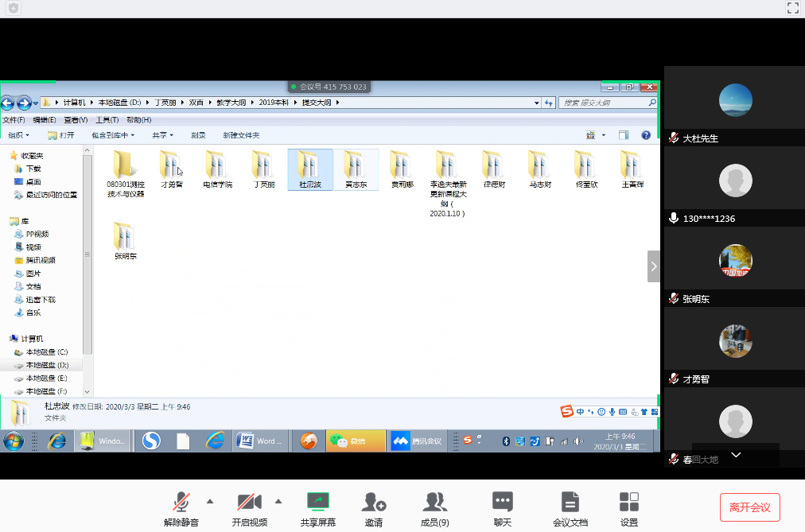Select the 才勇智 participant avatar
Image resolution: width=805 pixels, height=532 pixels.
pos(735,341)
